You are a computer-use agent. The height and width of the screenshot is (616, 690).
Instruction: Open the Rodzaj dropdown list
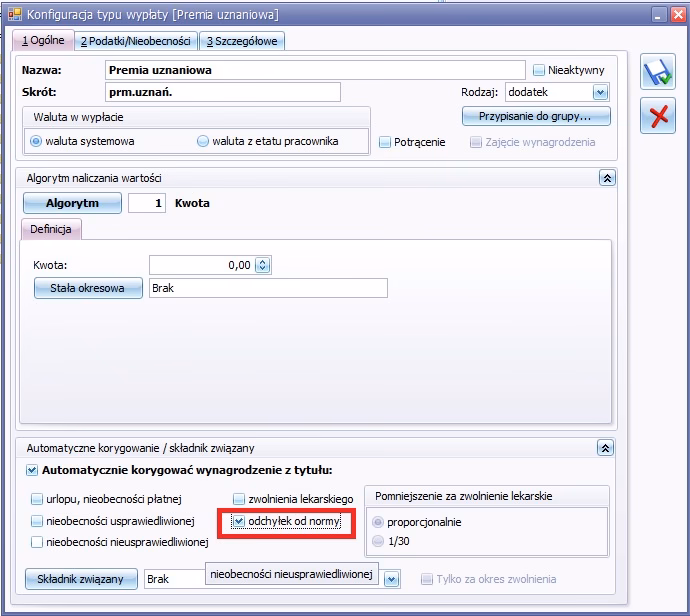point(600,92)
